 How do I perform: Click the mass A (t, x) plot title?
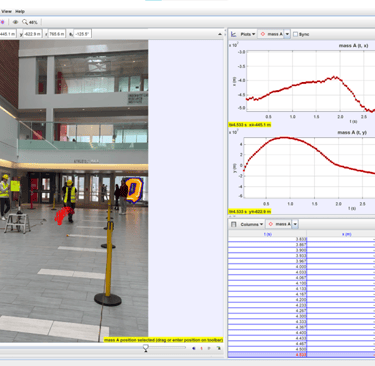tap(353, 45)
